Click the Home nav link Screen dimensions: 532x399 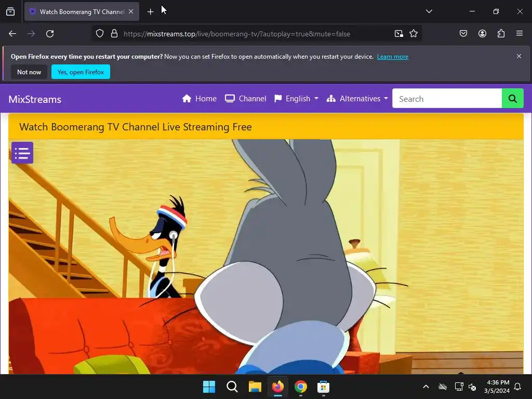199,99
